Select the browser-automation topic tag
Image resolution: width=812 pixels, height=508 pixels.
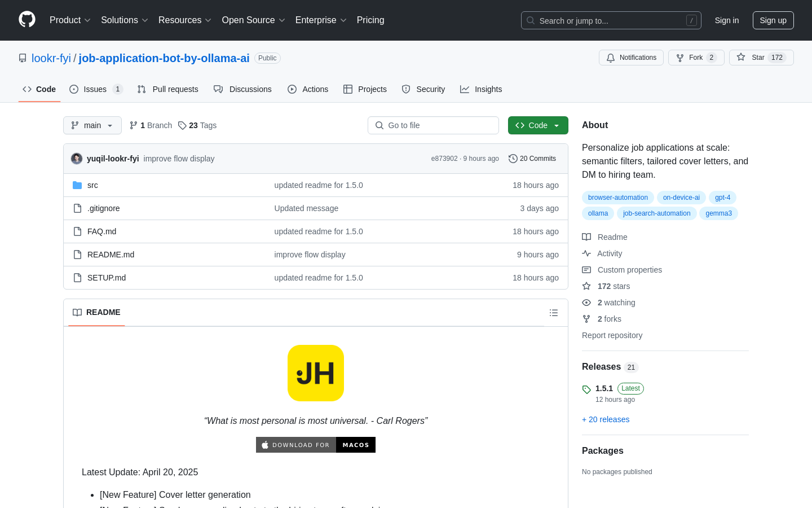coord(618,198)
